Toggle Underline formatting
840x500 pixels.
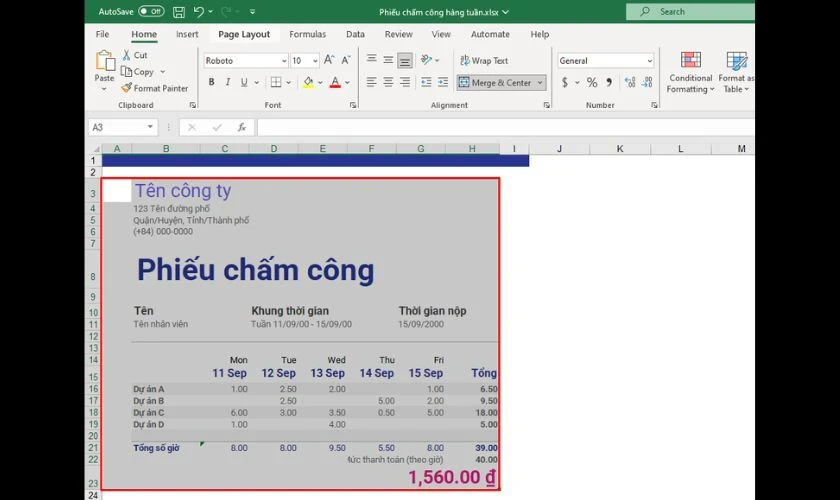point(244,83)
